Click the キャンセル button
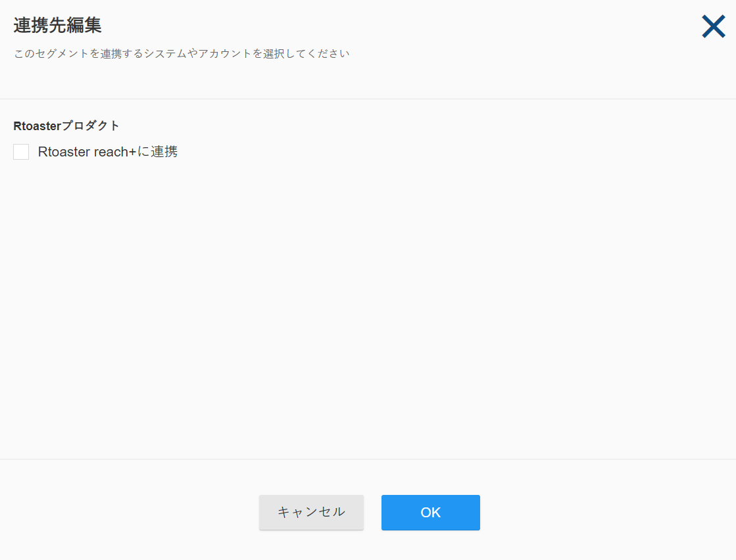This screenshot has height=560, width=736. (311, 512)
